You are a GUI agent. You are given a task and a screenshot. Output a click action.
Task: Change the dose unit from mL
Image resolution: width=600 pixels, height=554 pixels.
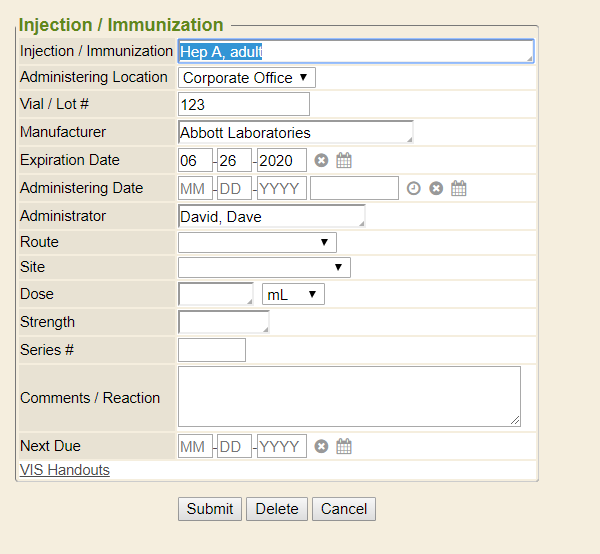coord(293,294)
